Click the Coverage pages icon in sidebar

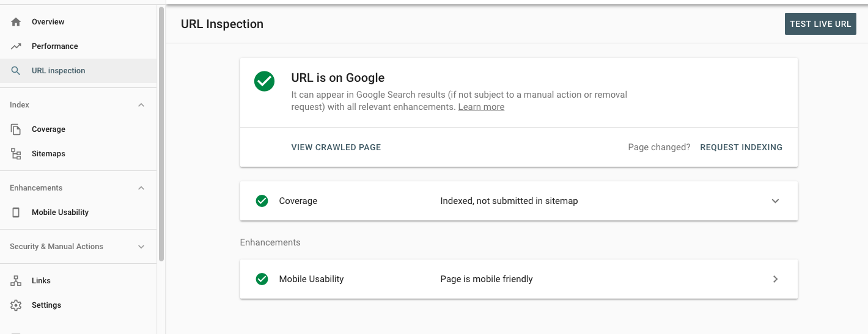16,129
